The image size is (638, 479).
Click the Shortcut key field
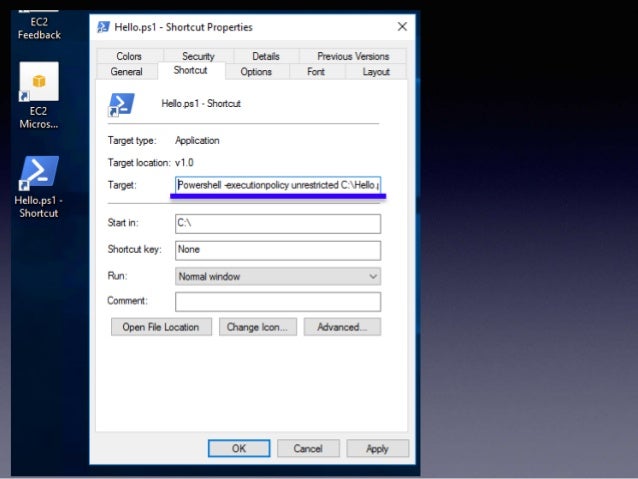(278, 250)
